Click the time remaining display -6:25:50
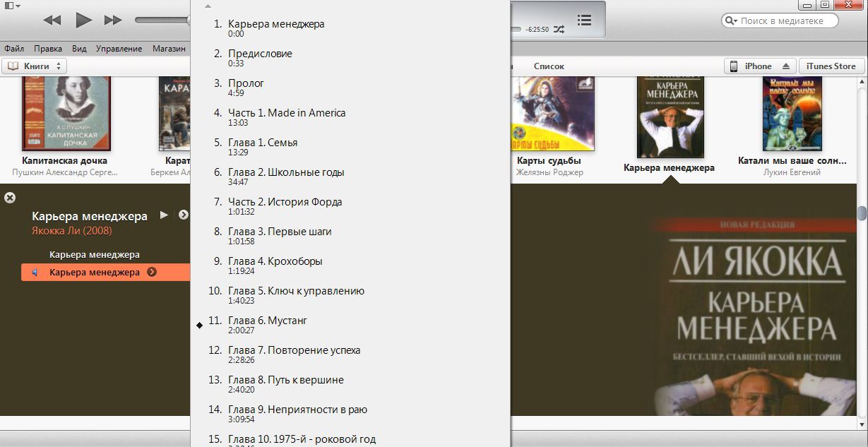The image size is (868, 447). (537, 30)
